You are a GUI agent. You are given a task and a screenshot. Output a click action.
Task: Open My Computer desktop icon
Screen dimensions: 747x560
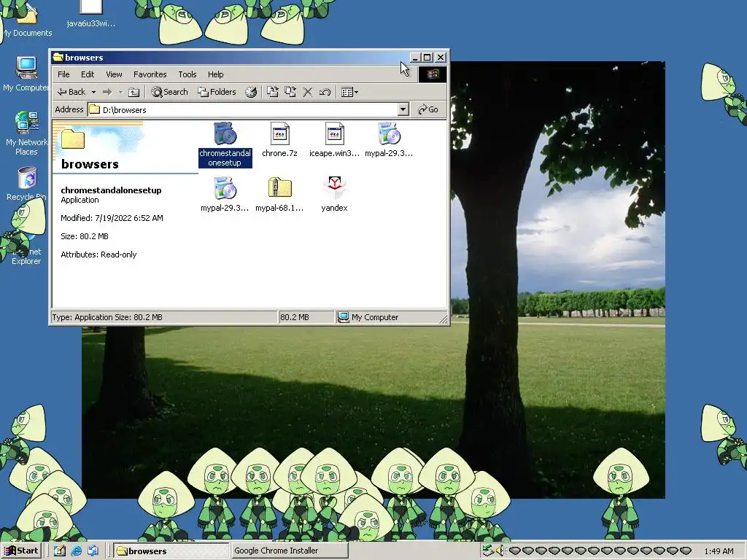[x=26, y=74]
